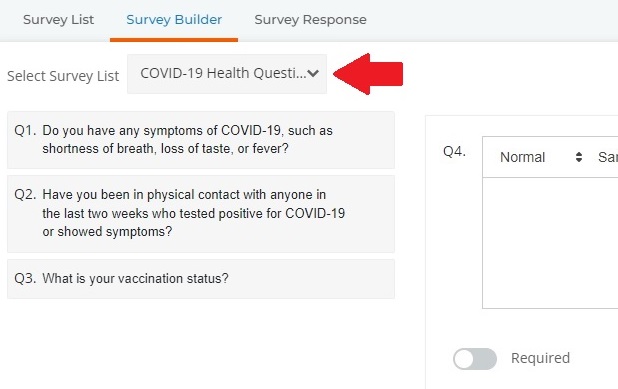618x389 pixels.
Task: Select the Survey Builder tab
Action: tap(174, 20)
